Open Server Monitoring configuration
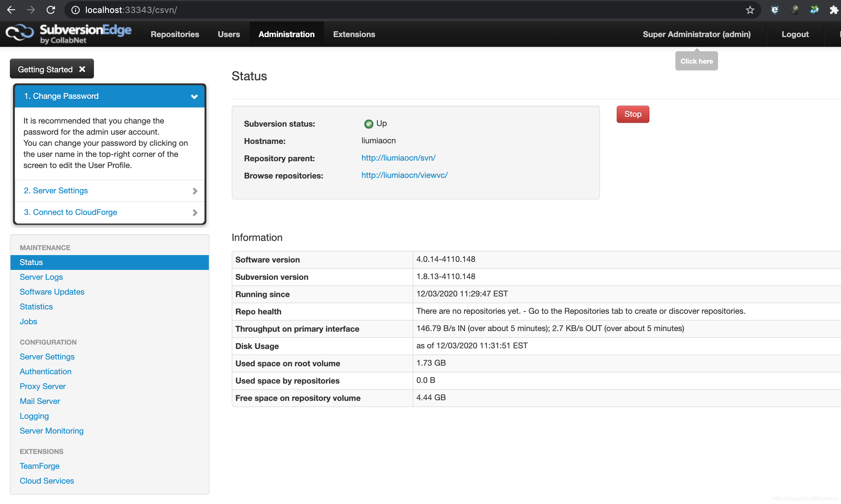 [51, 431]
